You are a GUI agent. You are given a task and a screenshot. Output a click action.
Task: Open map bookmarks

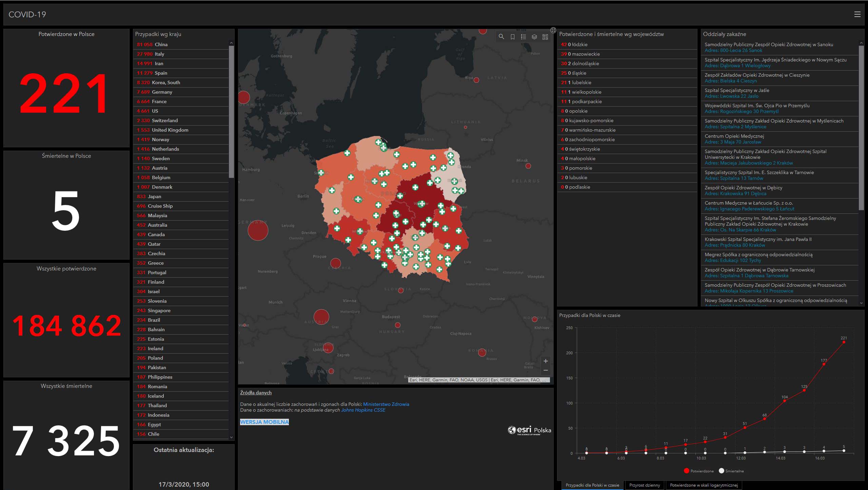pyautogui.click(x=512, y=37)
